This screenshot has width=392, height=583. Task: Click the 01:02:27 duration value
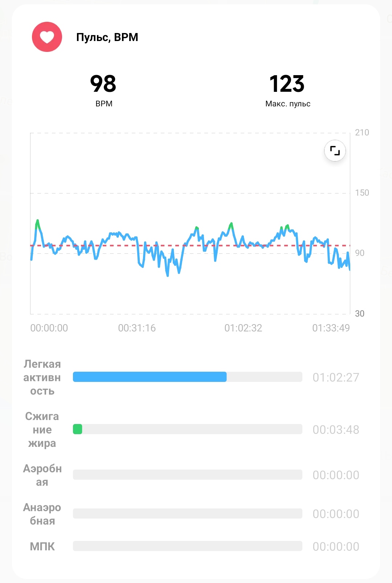(336, 378)
